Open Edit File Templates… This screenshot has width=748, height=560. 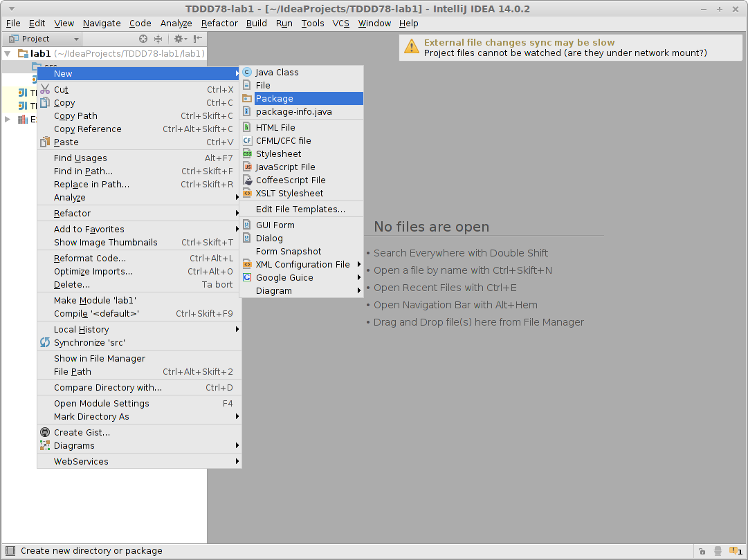pyautogui.click(x=302, y=209)
